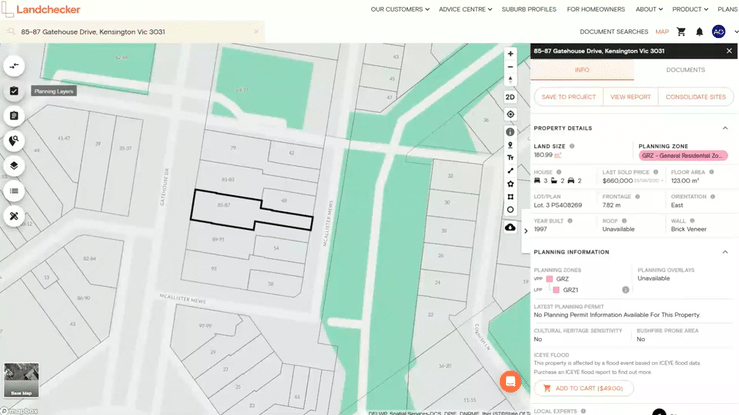The image size is (739, 415).
Task: Toggle the 2D map view button
Action: (510, 97)
